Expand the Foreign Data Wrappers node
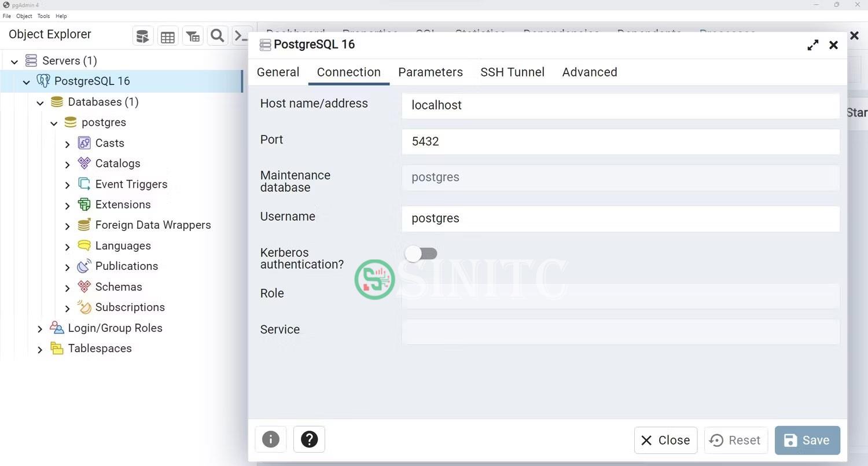The width and height of the screenshot is (868, 466). click(x=68, y=226)
